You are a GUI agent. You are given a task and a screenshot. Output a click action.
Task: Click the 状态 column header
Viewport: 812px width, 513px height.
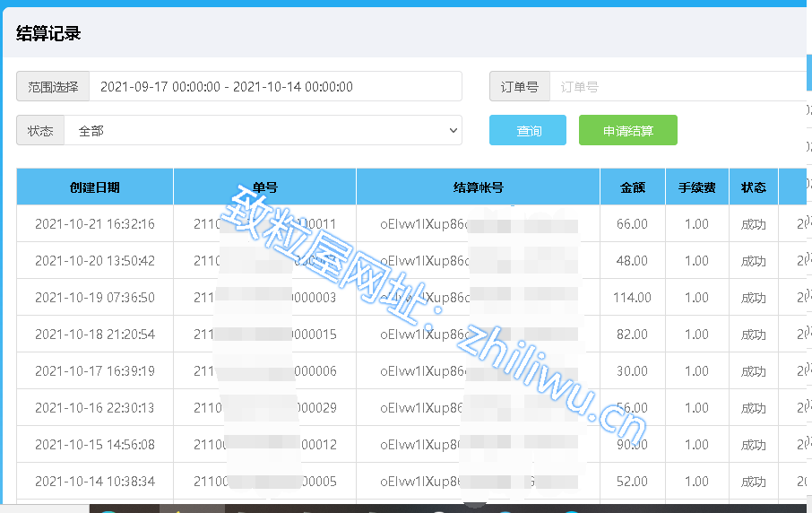click(x=754, y=187)
